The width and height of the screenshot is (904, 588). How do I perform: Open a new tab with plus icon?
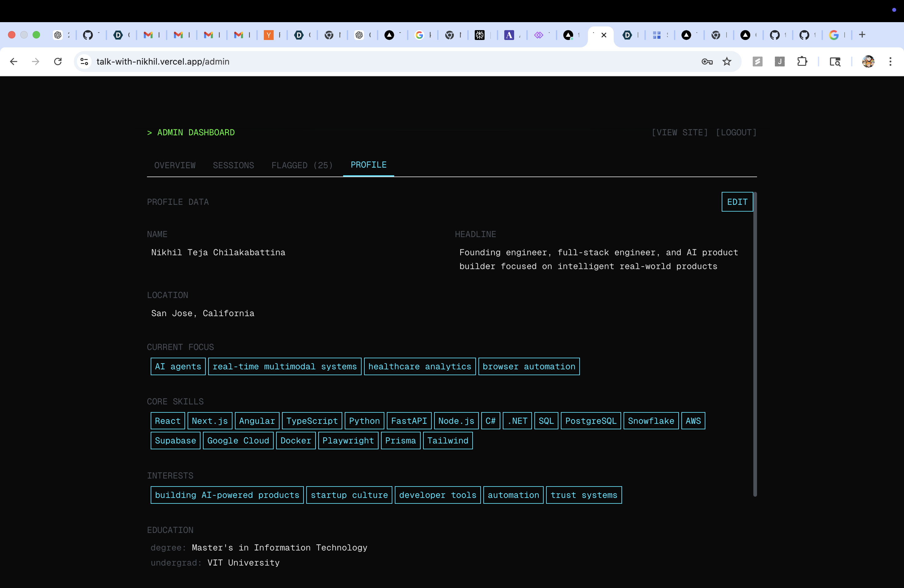click(862, 35)
